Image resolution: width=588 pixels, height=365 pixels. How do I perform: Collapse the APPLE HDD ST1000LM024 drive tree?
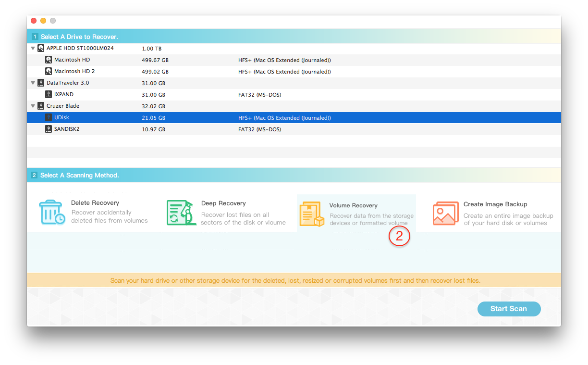click(x=33, y=49)
